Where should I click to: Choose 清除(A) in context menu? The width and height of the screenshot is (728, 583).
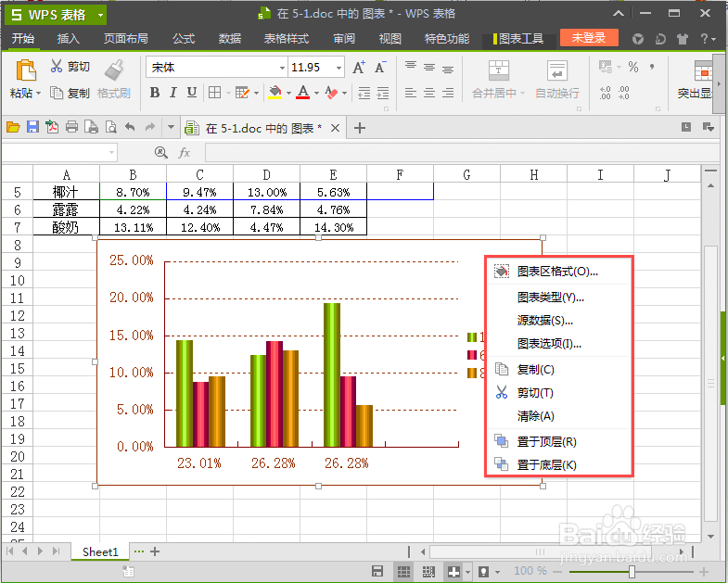558,416
